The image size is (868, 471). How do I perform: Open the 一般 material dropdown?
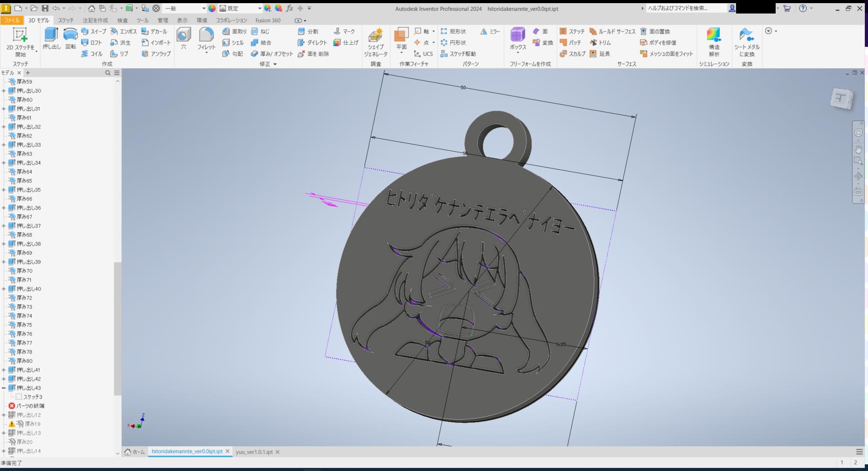pyautogui.click(x=203, y=9)
